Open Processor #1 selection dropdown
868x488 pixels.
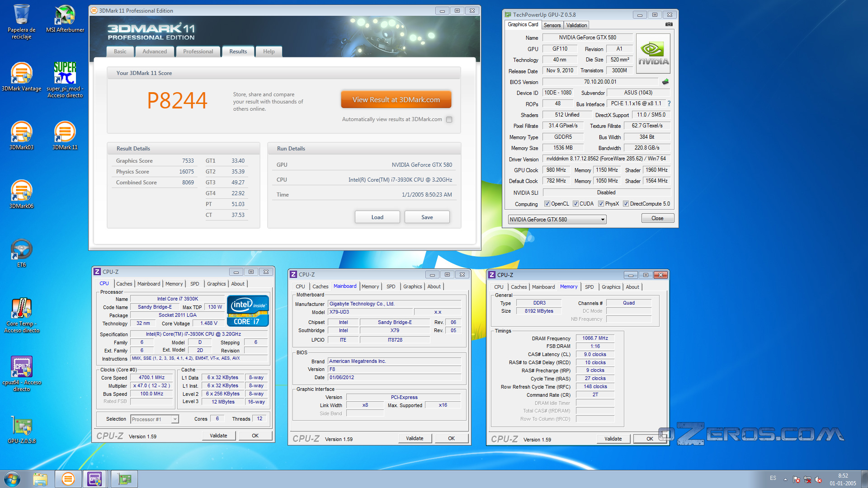155,419
